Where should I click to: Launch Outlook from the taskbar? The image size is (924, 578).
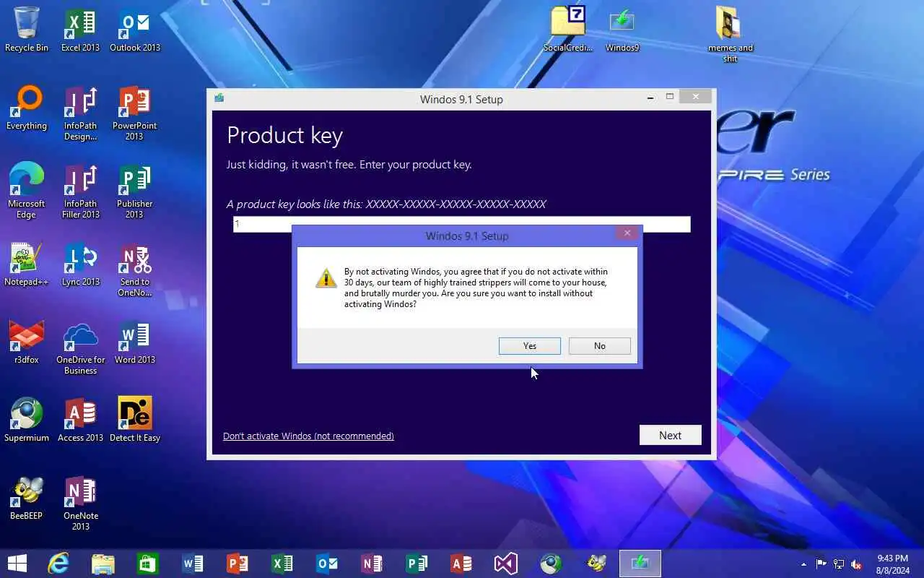click(327, 564)
